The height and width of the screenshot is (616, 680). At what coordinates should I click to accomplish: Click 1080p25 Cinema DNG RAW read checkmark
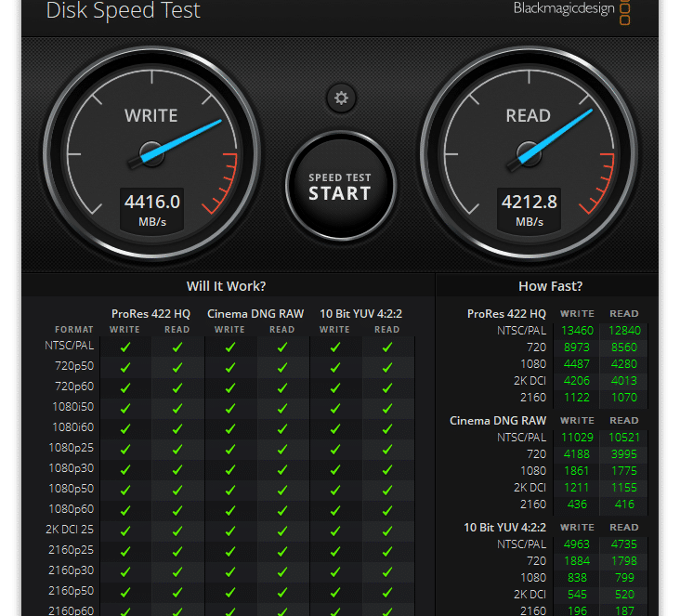pyautogui.click(x=282, y=449)
